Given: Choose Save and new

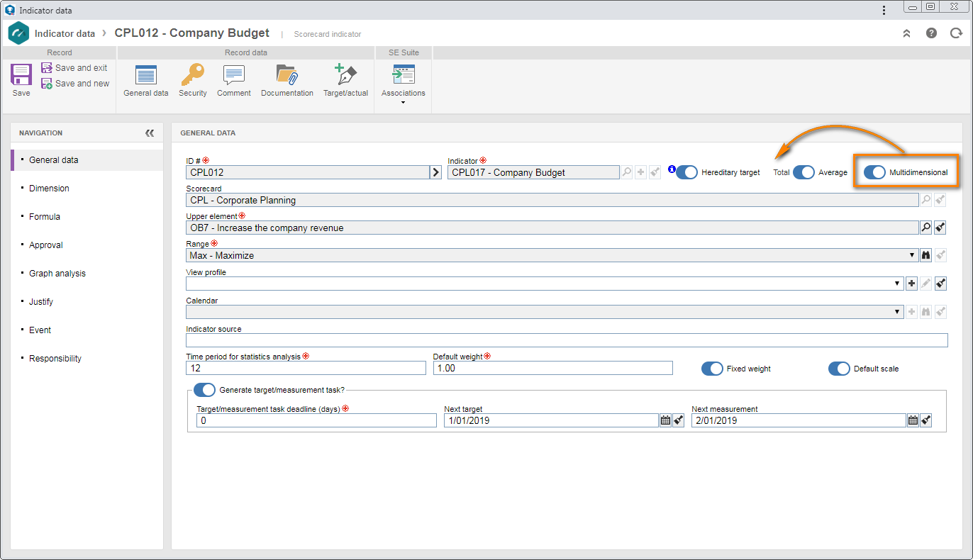Looking at the screenshot, I should pyautogui.click(x=75, y=84).
